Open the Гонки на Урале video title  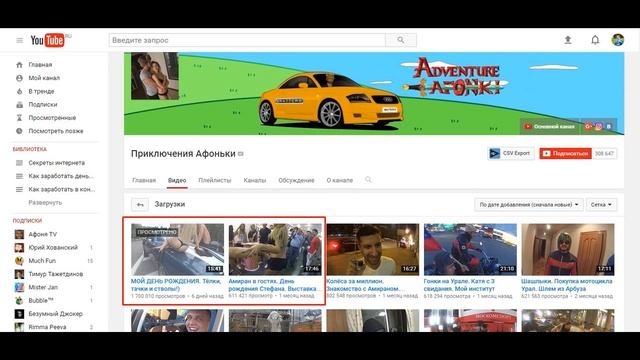(x=459, y=285)
